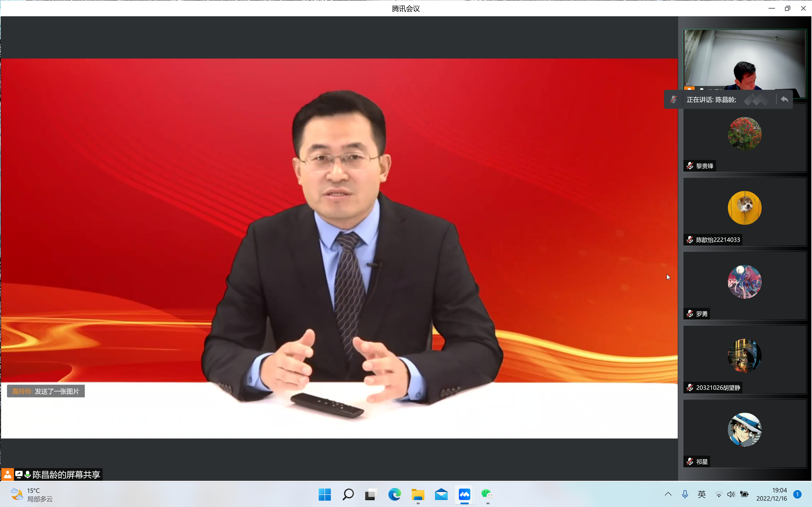Image resolution: width=812 pixels, height=507 pixels.
Task: Click the 高玲玲 sent-image chat notification
Action: point(46,391)
